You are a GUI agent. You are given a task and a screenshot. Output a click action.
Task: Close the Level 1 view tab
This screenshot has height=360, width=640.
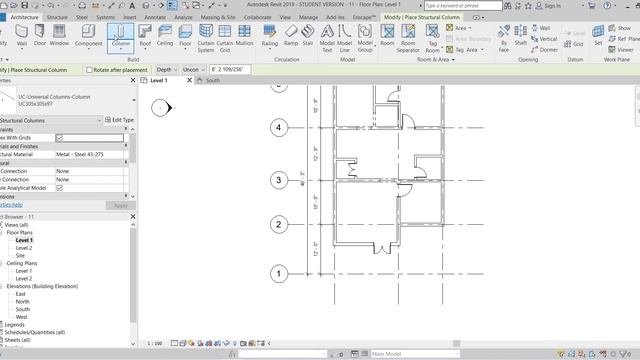(189, 80)
